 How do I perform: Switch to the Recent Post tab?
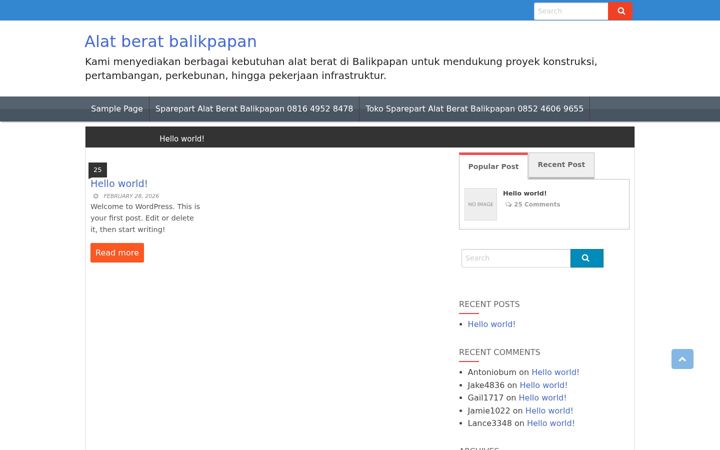(x=561, y=165)
